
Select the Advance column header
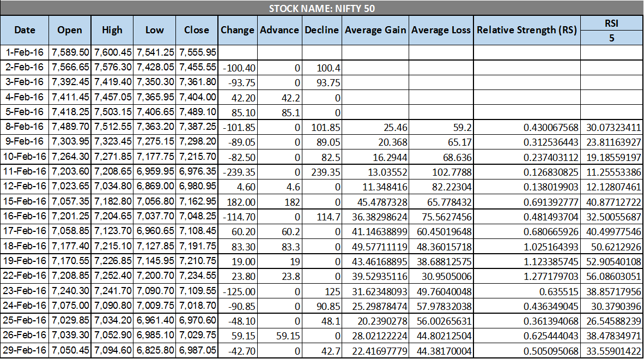(x=280, y=30)
